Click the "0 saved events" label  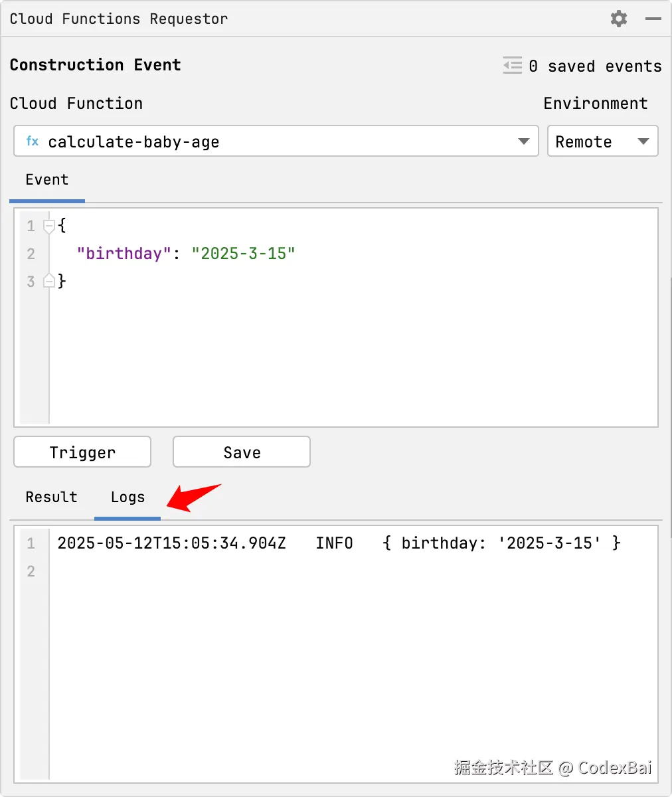[596, 66]
